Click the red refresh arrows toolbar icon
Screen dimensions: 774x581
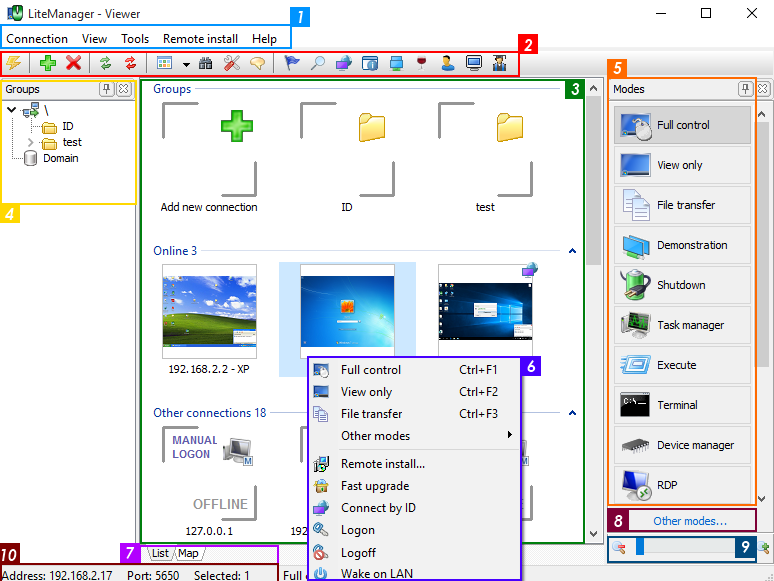130,63
